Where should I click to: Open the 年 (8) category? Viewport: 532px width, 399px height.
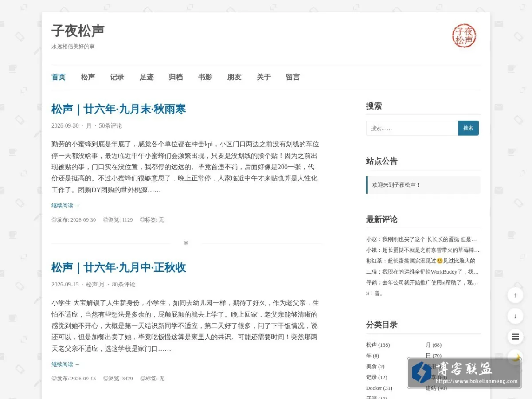[372, 356]
